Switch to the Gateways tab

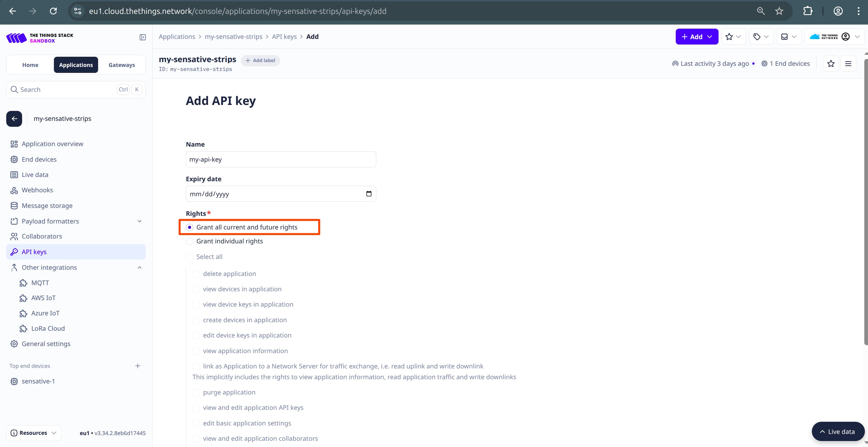(122, 65)
